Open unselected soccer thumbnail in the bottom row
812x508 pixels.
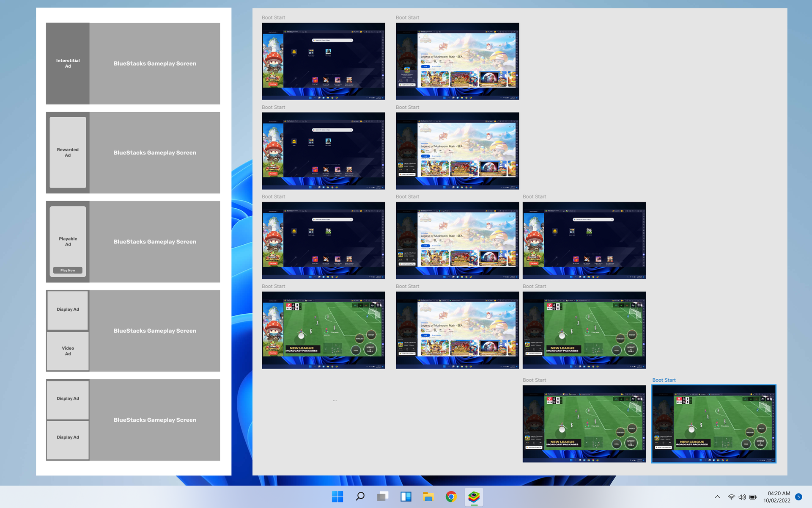click(x=584, y=424)
